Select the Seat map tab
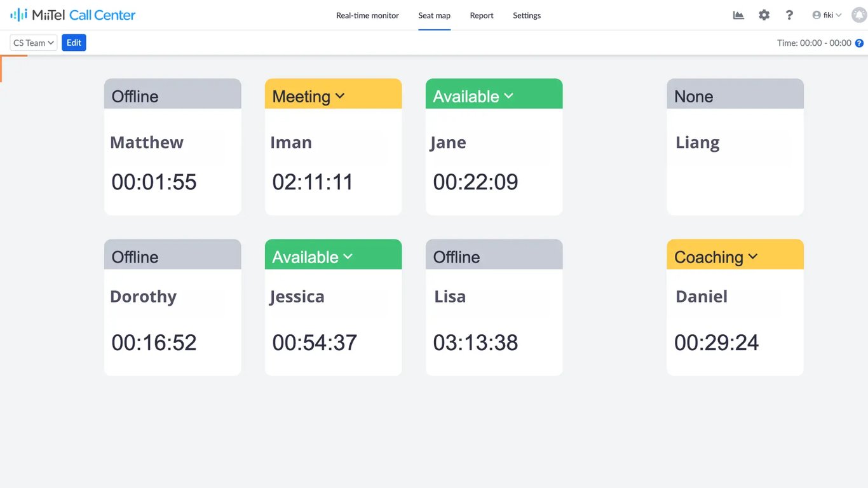Image resolution: width=868 pixels, height=488 pixels. pos(434,15)
